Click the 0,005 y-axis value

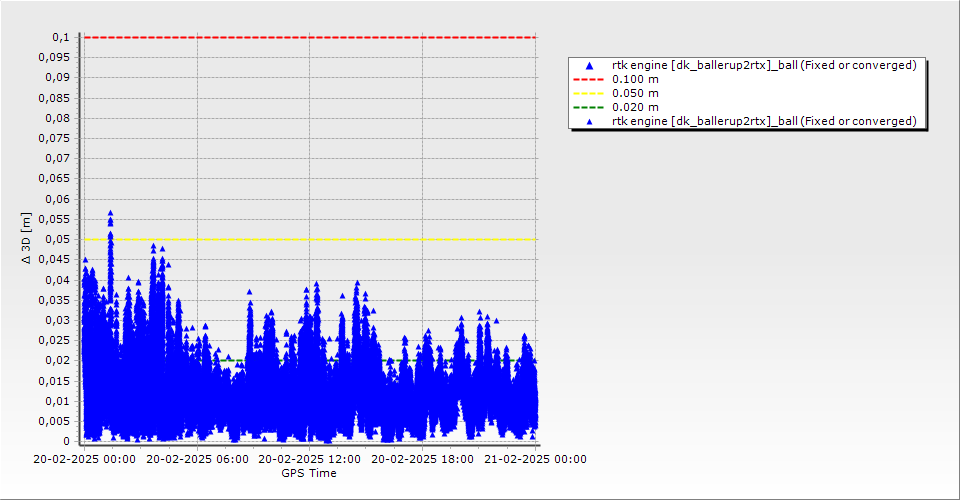coord(54,421)
